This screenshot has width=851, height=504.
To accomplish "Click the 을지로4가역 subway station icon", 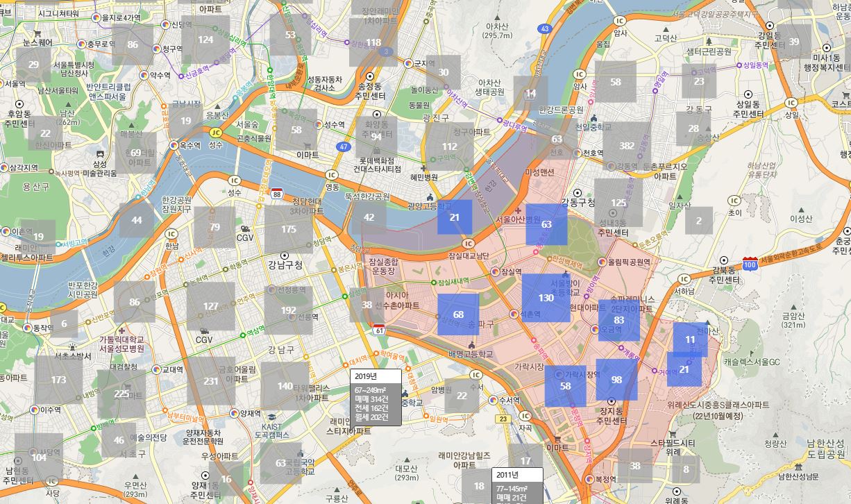I will (96, 16).
